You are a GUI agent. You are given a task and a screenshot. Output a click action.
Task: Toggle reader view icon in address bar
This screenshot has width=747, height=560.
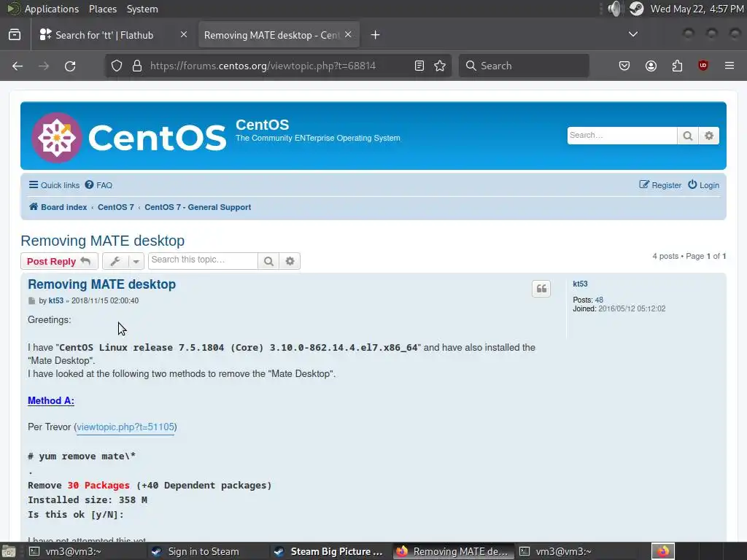click(419, 66)
